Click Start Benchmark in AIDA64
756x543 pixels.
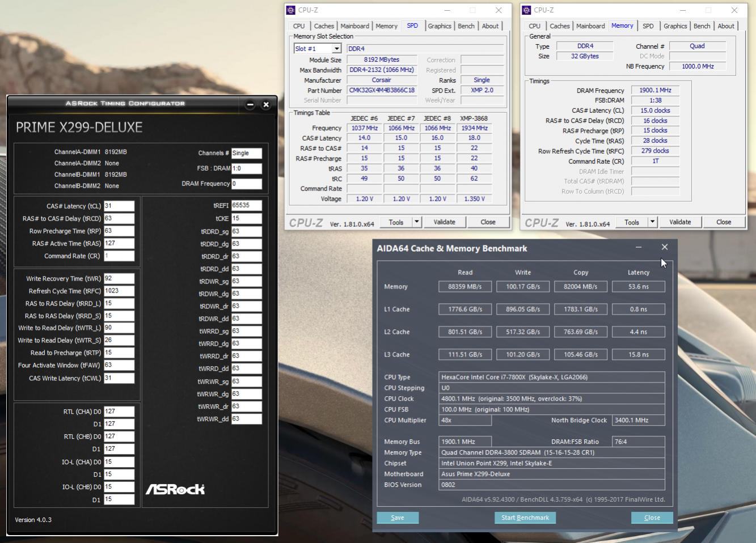click(525, 517)
